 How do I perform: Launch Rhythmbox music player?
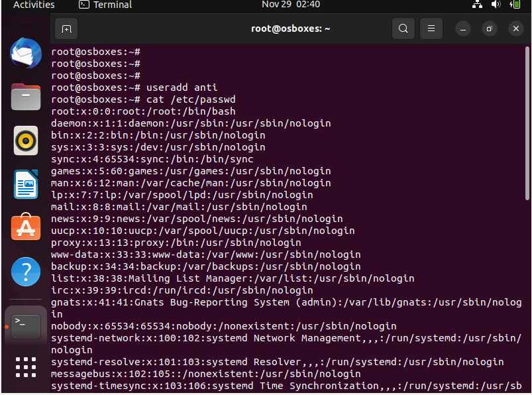click(x=26, y=141)
